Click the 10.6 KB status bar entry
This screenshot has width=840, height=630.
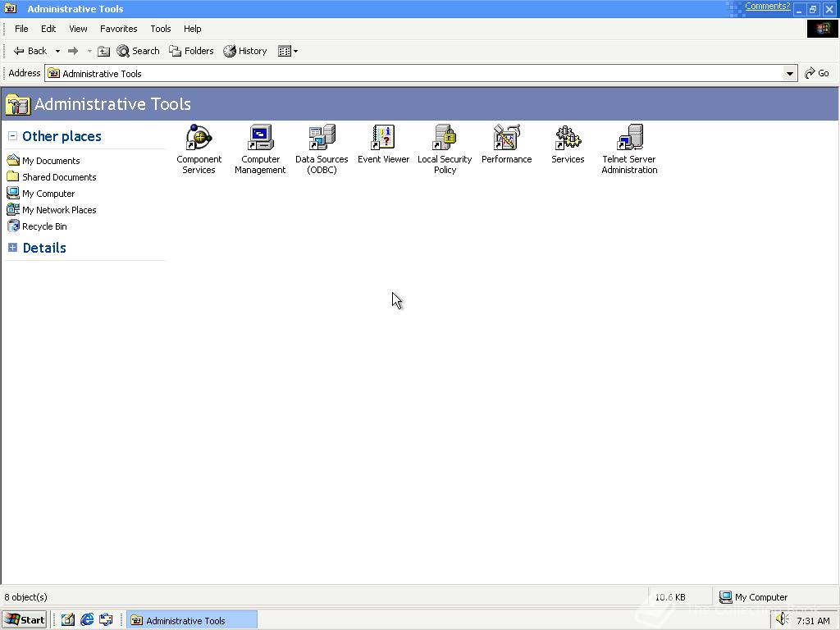(x=670, y=597)
